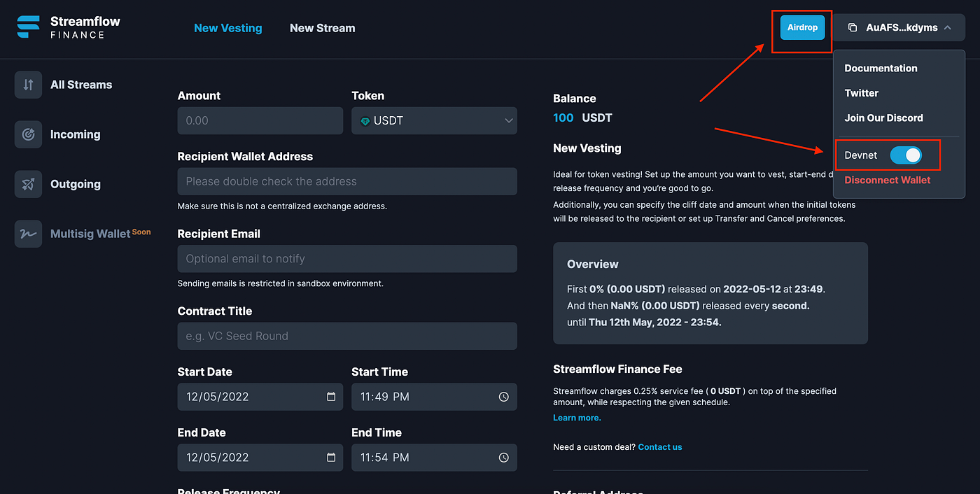Click the End Date field 12/05/2022

click(x=260, y=458)
